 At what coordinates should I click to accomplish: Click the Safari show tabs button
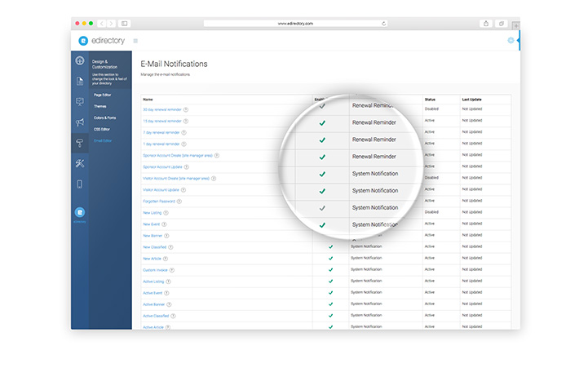(x=502, y=24)
